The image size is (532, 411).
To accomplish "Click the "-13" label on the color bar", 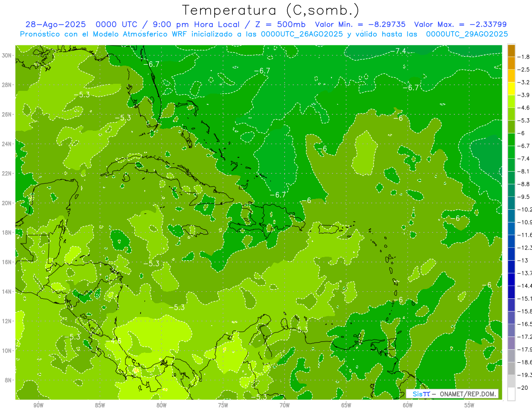I will (x=522, y=260).
